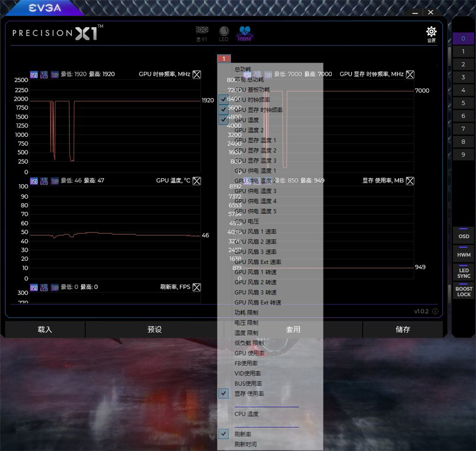This screenshot has width=476, height=451.
Task: Open the HWM hardware monitoring view
Action: click(x=245, y=32)
